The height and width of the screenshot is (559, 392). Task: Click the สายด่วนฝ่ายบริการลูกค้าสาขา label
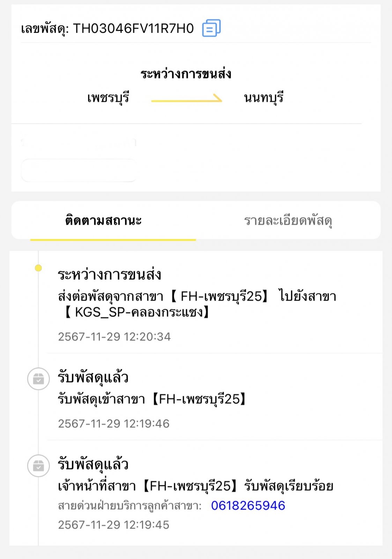tap(130, 506)
